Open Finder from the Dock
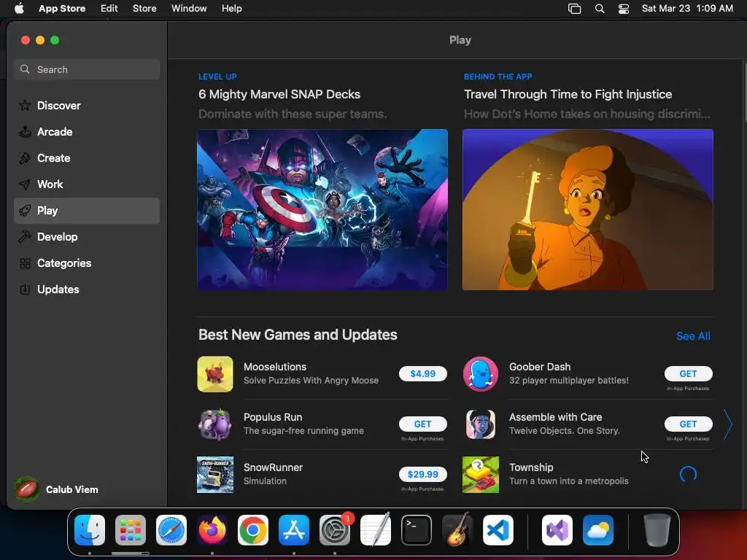 coord(90,530)
